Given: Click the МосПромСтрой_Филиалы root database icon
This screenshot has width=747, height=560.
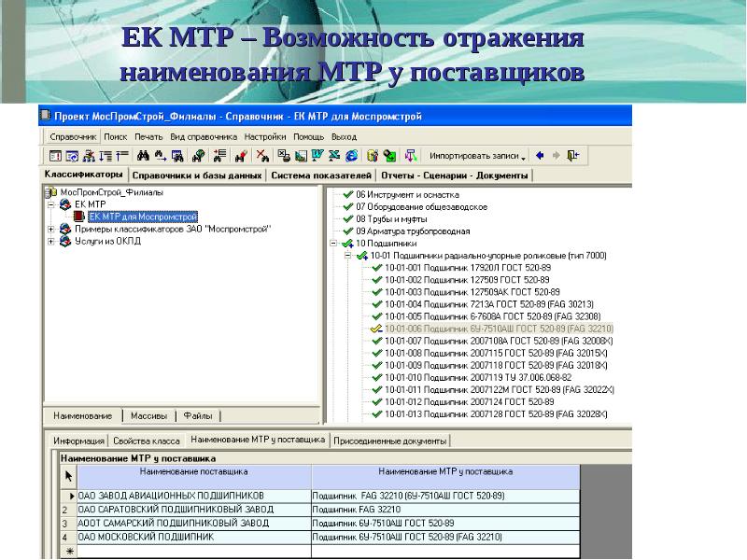Looking at the screenshot, I should pos(52,191).
